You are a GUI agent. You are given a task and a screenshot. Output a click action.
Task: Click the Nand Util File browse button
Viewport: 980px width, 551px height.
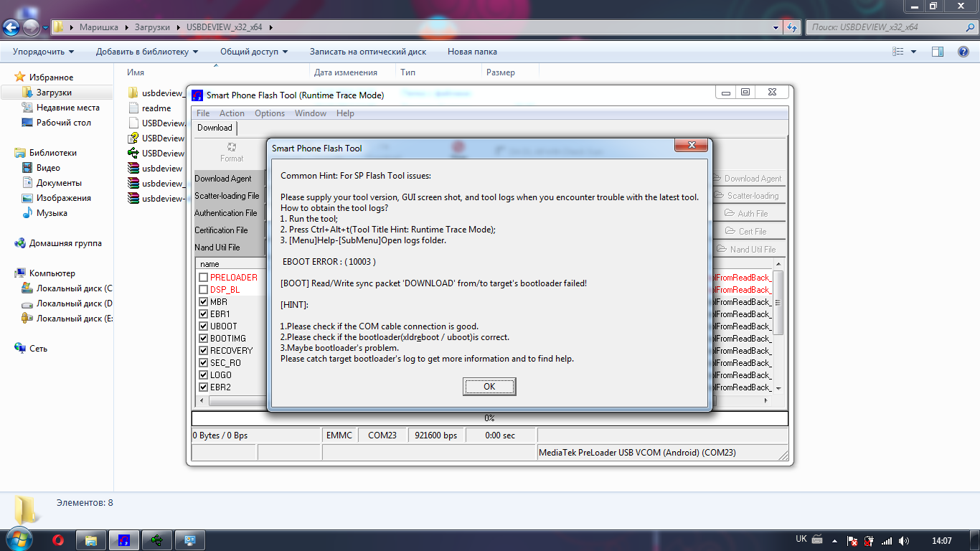[x=749, y=250]
